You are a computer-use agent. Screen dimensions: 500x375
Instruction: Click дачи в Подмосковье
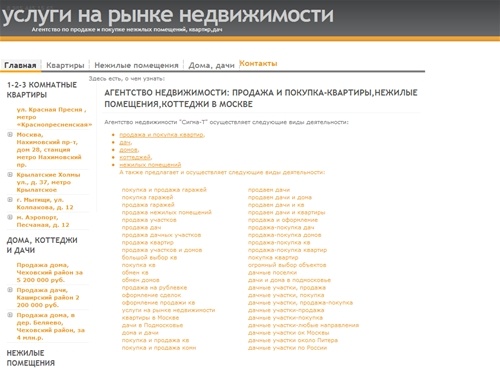point(152,325)
